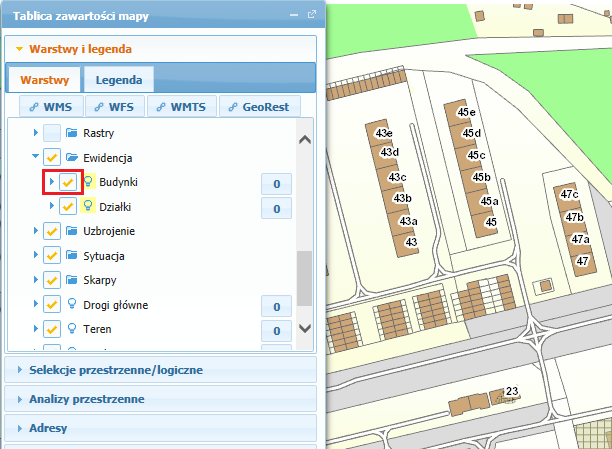Expand the Uzbrojenie tree node

tap(36, 230)
